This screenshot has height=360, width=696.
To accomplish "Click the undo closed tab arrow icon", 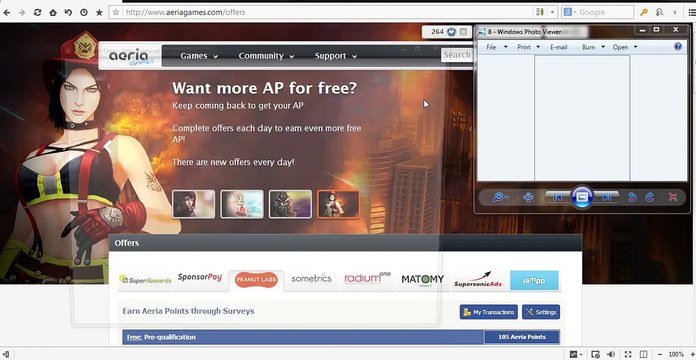I will click(68, 12).
